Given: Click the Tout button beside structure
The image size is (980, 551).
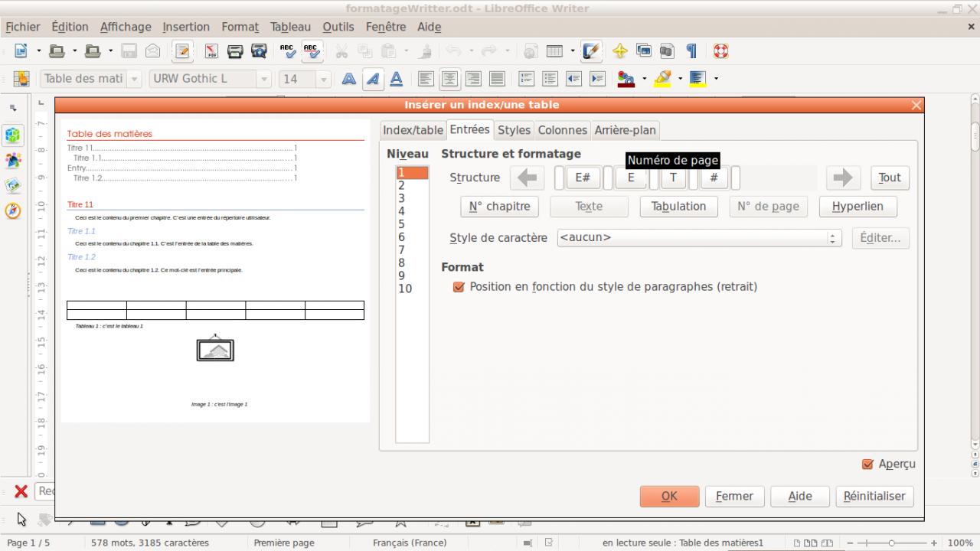Looking at the screenshot, I should (x=890, y=178).
